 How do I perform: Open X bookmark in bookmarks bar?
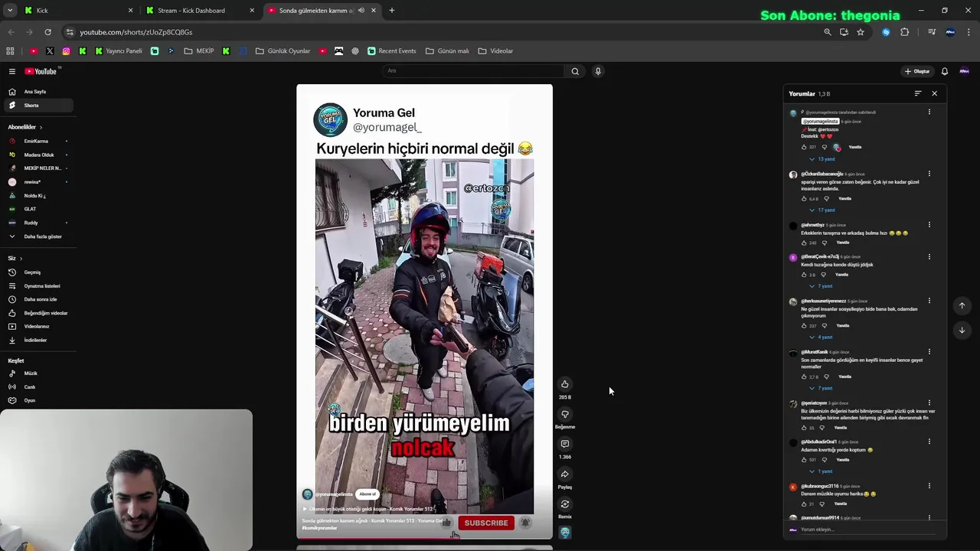[x=50, y=51]
